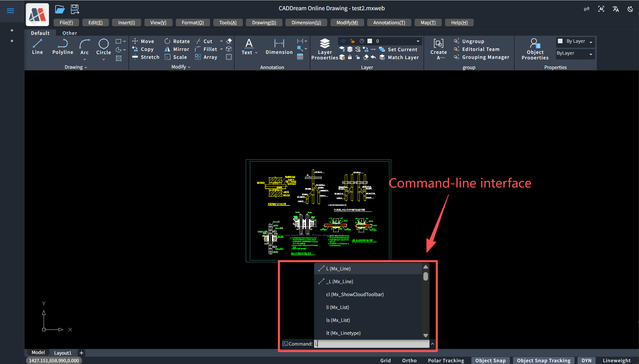Open Object Properties
The height and width of the screenshot is (364, 639).
tap(535, 49)
